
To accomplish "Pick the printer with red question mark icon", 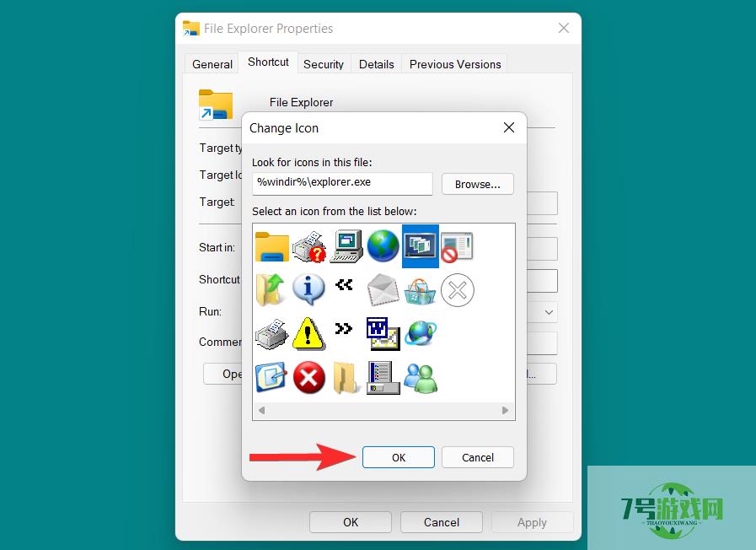I will (x=309, y=246).
